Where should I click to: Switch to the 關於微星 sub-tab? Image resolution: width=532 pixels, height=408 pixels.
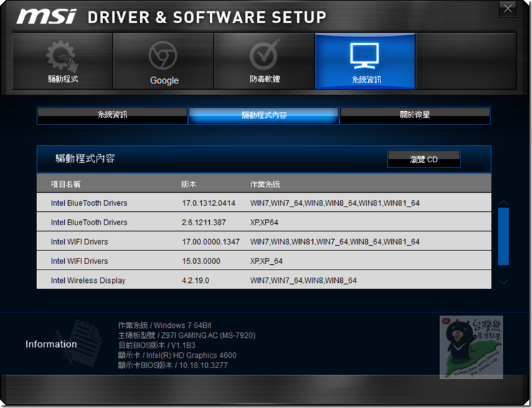click(415, 115)
